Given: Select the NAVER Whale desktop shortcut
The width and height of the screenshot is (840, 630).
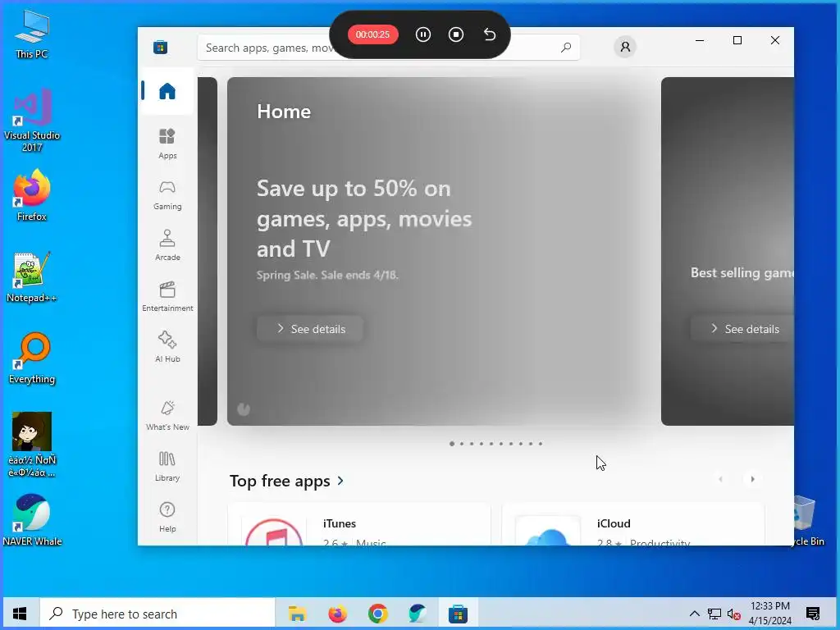Looking at the screenshot, I should [x=32, y=520].
